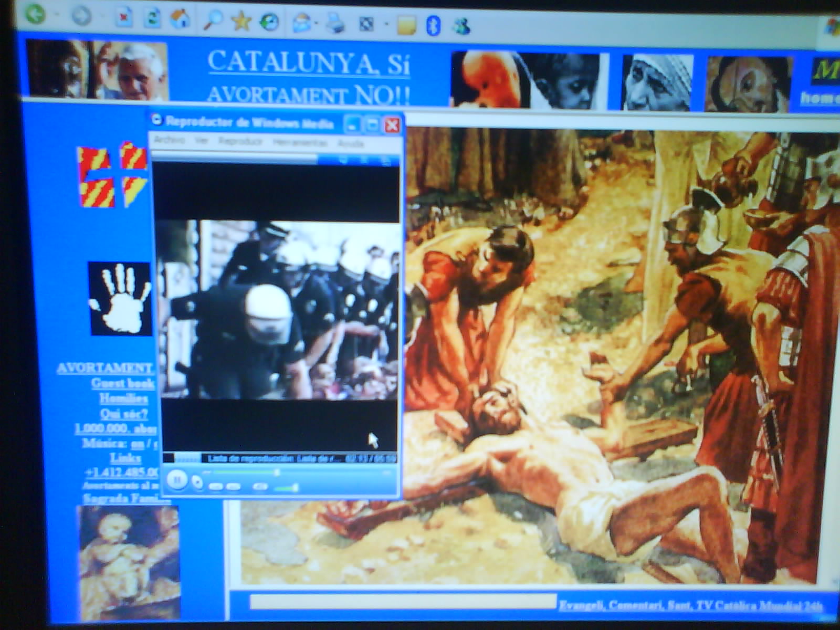Image resolution: width=840 pixels, height=630 pixels.
Task: Minimize the Windows Media Player window
Action: coord(352,125)
